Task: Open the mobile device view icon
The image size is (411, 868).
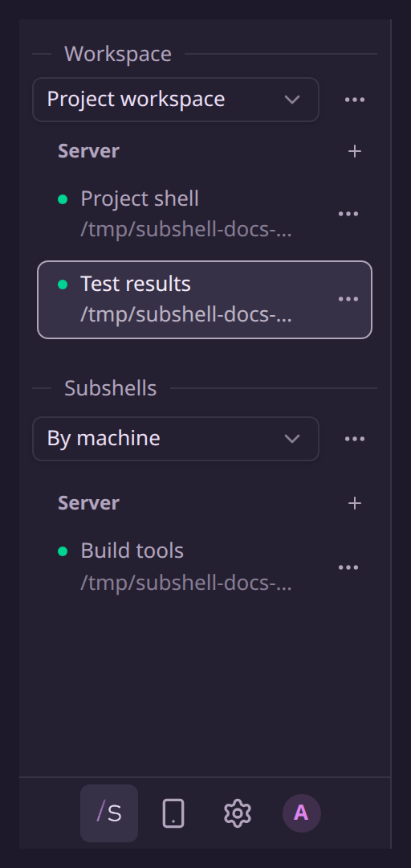Action: pyautogui.click(x=173, y=813)
